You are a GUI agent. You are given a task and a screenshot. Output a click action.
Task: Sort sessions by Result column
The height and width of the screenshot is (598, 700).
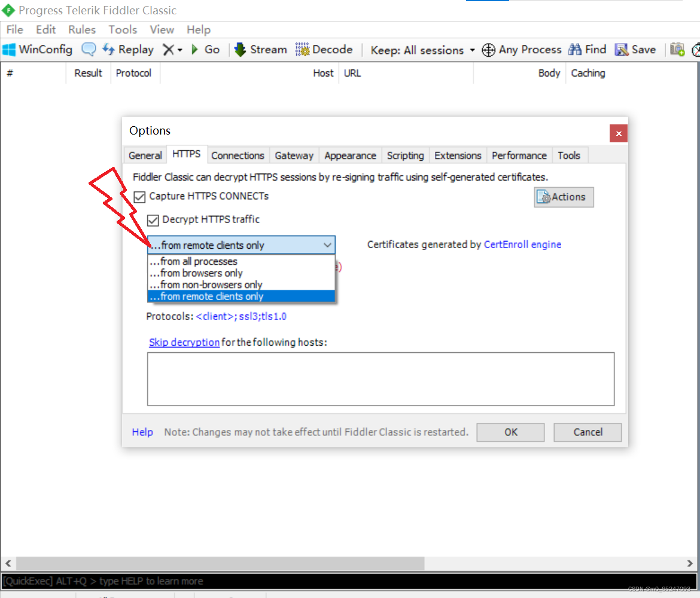point(88,73)
